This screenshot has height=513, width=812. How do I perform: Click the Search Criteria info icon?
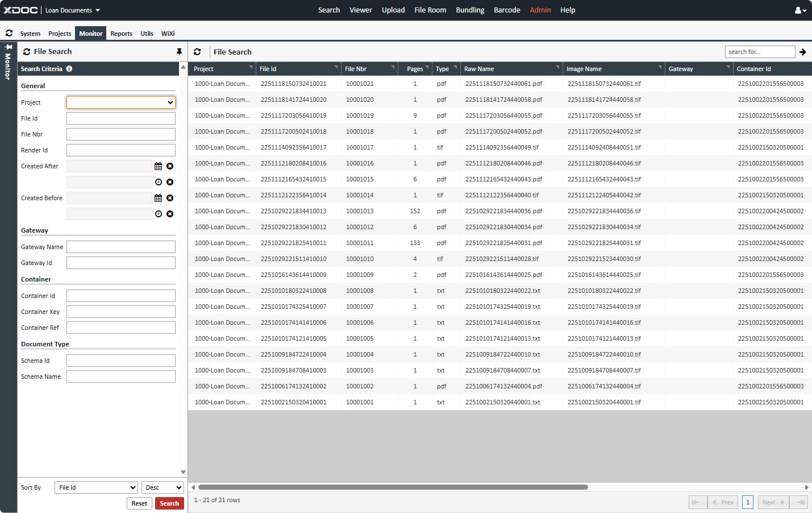tap(69, 69)
